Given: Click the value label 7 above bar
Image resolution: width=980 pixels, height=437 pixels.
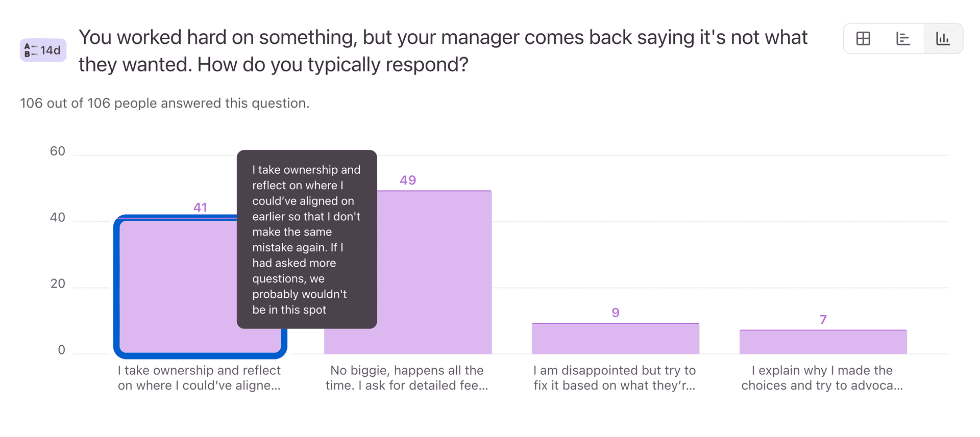Looking at the screenshot, I should point(823,320).
